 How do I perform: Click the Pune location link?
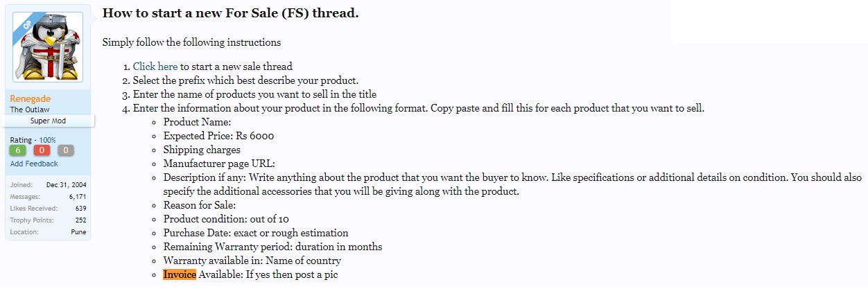pos(78,232)
